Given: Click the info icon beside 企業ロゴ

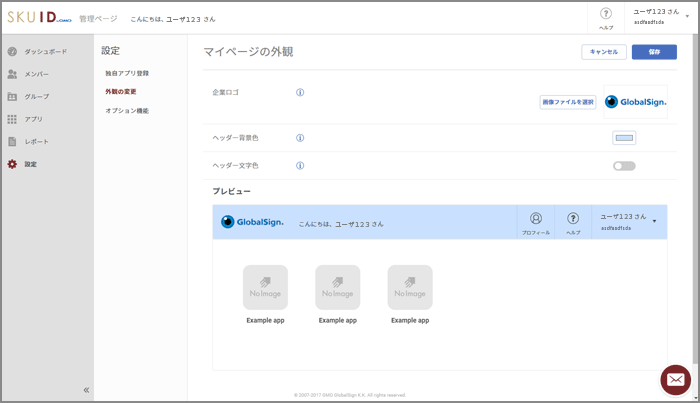Looking at the screenshot, I should pos(300,92).
